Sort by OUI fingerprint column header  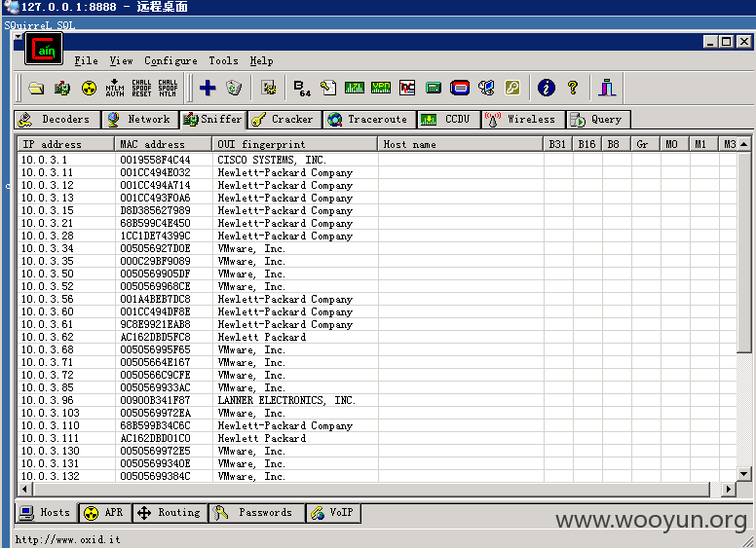coord(294,144)
